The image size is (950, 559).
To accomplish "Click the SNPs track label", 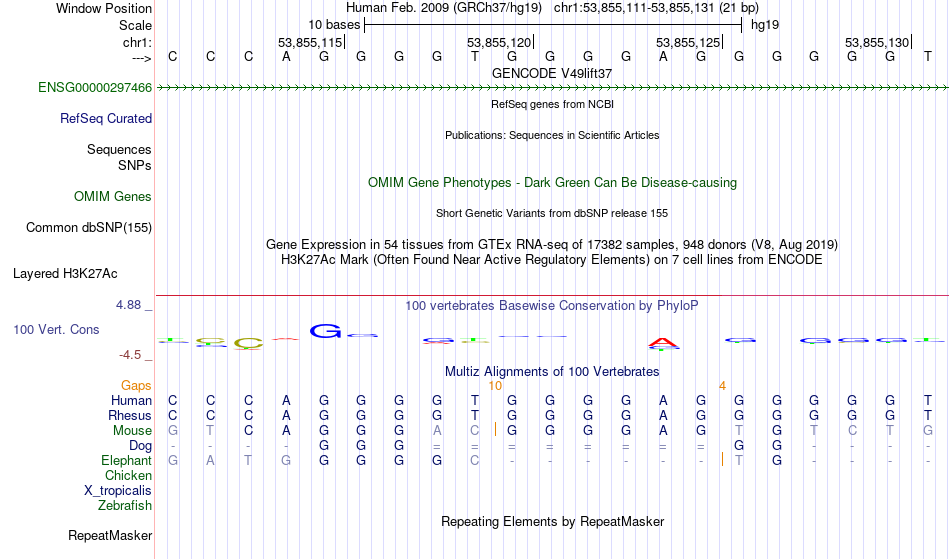I will coord(135,165).
